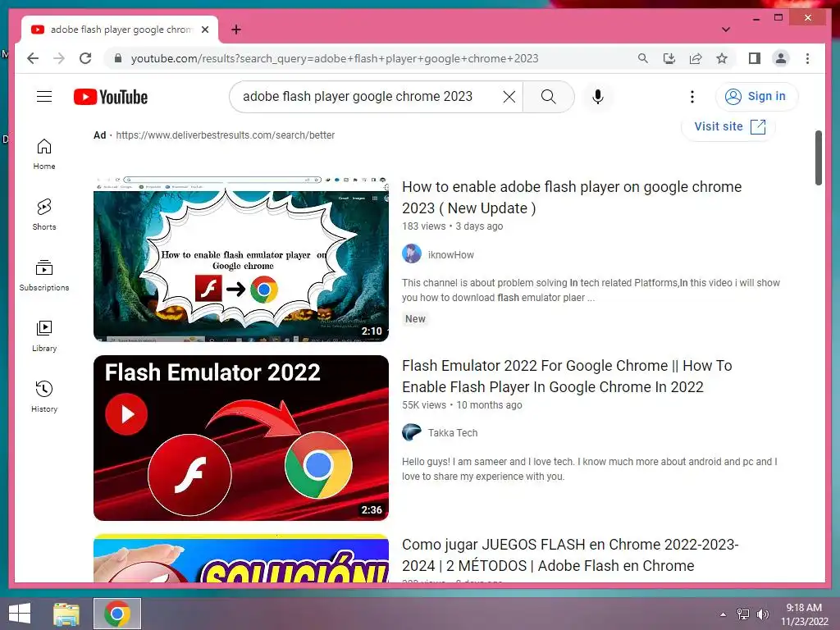Click the iknowHow channel avatar
Image resolution: width=840 pixels, height=630 pixels.
coord(412,254)
